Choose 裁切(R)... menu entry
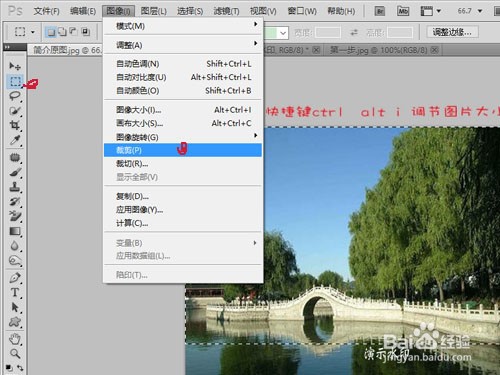500x375 pixels. click(183, 163)
